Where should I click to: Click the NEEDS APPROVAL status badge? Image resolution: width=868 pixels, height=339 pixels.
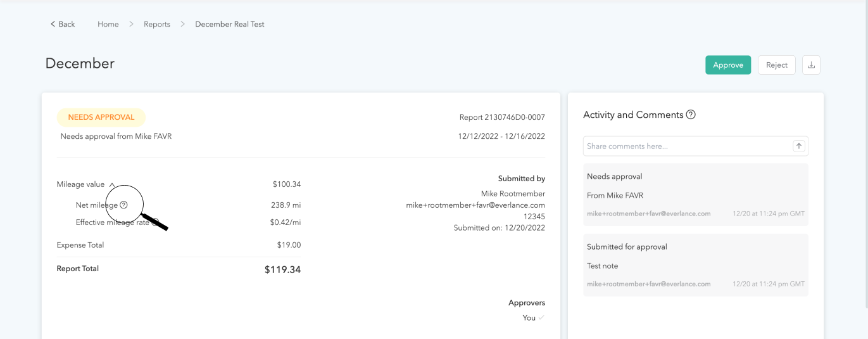(101, 117)
